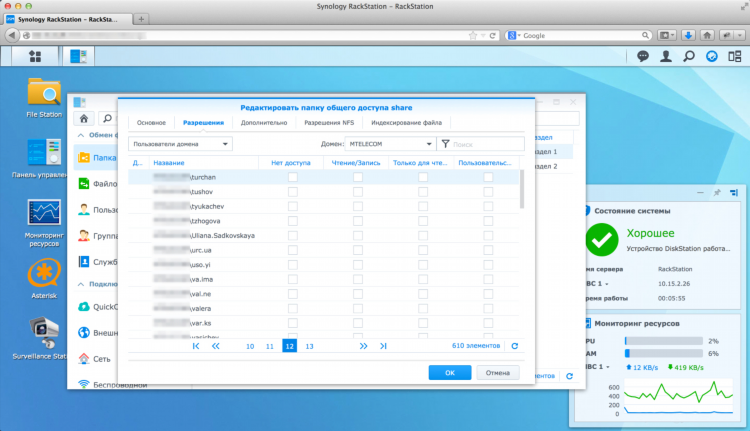This screenshot has height=431, width=750.
Task: Check Read/Write for va.ima
Action: tap(358, 279)
